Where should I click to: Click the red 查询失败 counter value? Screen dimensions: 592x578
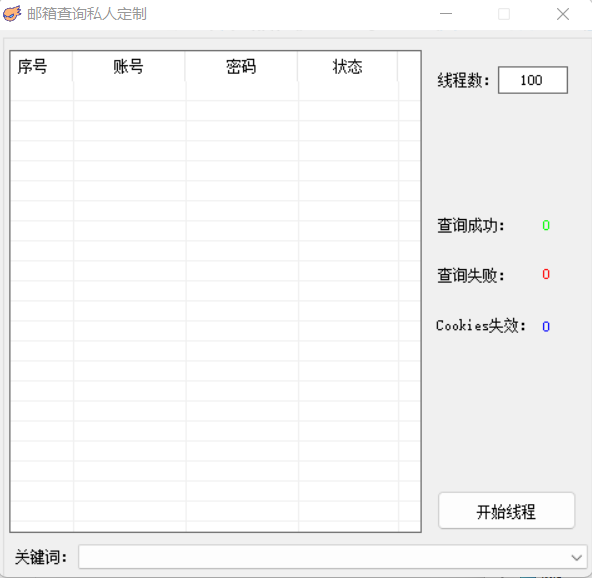coord(546,274)
